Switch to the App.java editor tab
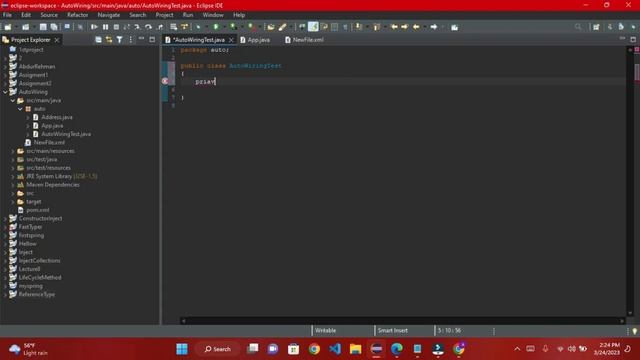Viewport: 640px width, 360px height. [x=255, y=40]
